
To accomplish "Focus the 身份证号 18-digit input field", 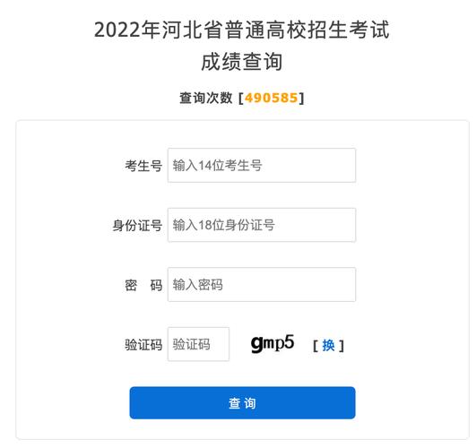I will 262,225.
